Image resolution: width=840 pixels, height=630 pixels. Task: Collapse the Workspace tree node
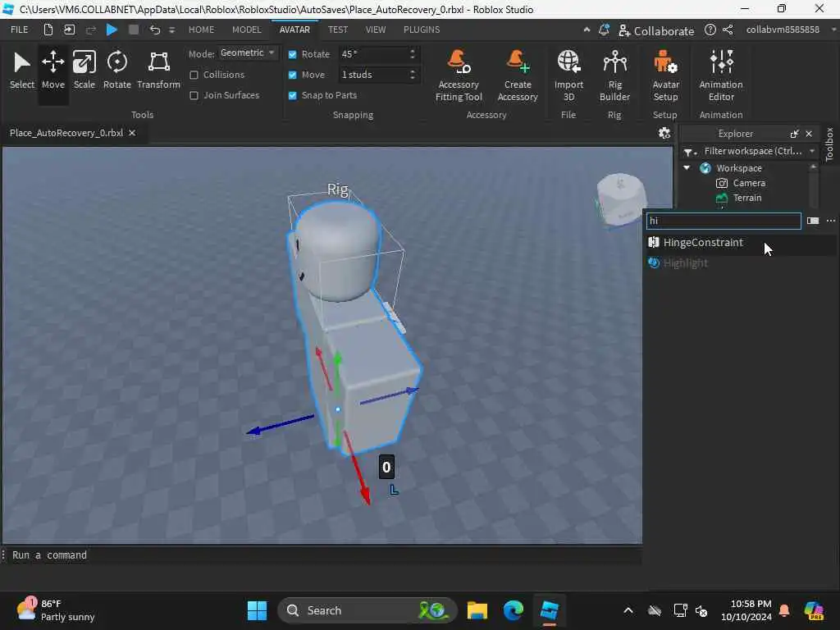[687, 168]
